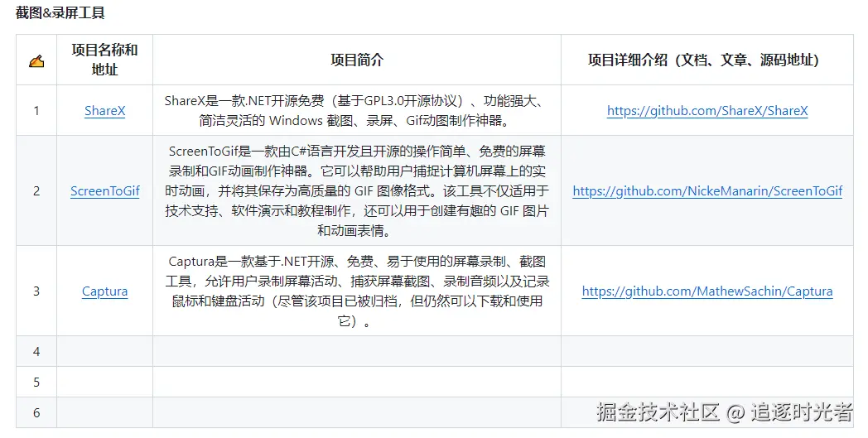Image resolution: width=868 pixels, height=438 pixels.
Task: Click row number 6 cell
Action: point(36,412)
